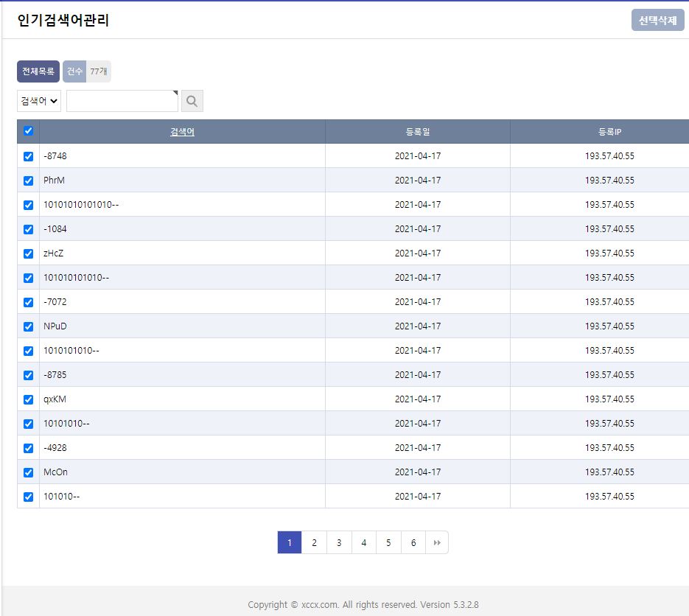Uncheck the checkbox for row -8748
Screen dimensions: 689x616
[28, 156]
